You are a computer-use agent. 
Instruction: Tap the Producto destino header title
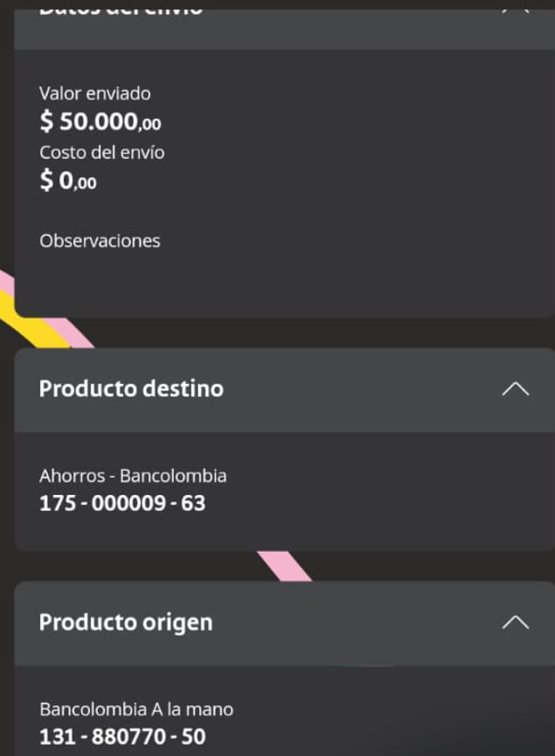[x=131, y=388]
